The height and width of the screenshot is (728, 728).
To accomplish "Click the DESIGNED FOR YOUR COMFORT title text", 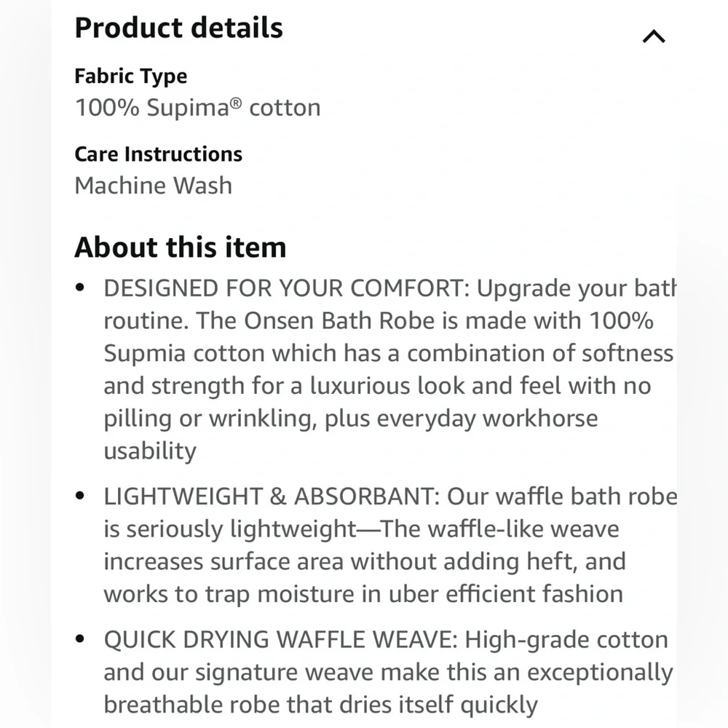I will [283, 288].
